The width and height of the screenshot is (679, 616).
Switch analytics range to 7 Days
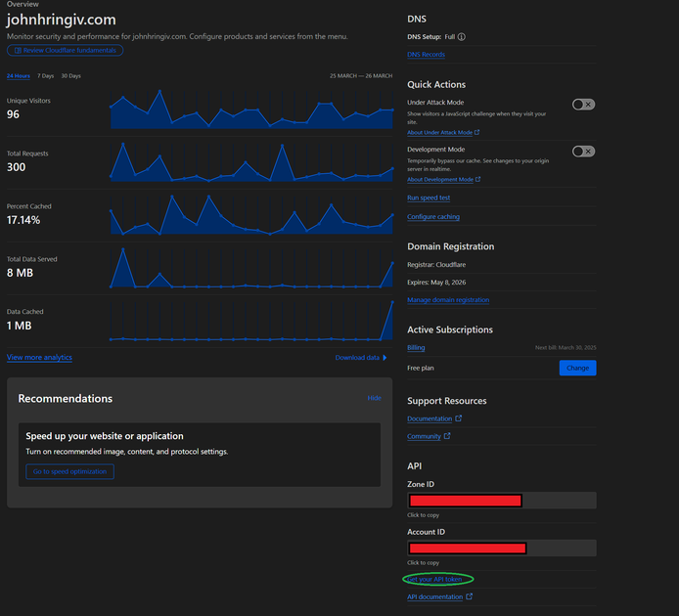coord(45,75)
